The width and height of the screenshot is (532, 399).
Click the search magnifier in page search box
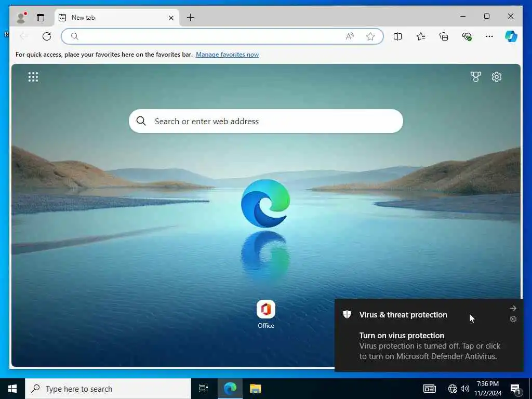click(x=141, y=121)
